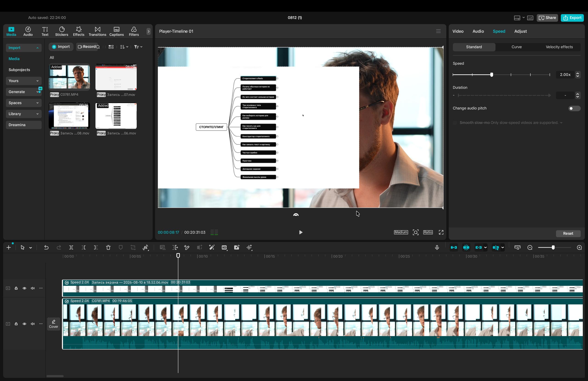Zoom out the timeline with the minus magnifier
The image size is (588, 381).
pyautogui.click(x=530, y=247)
